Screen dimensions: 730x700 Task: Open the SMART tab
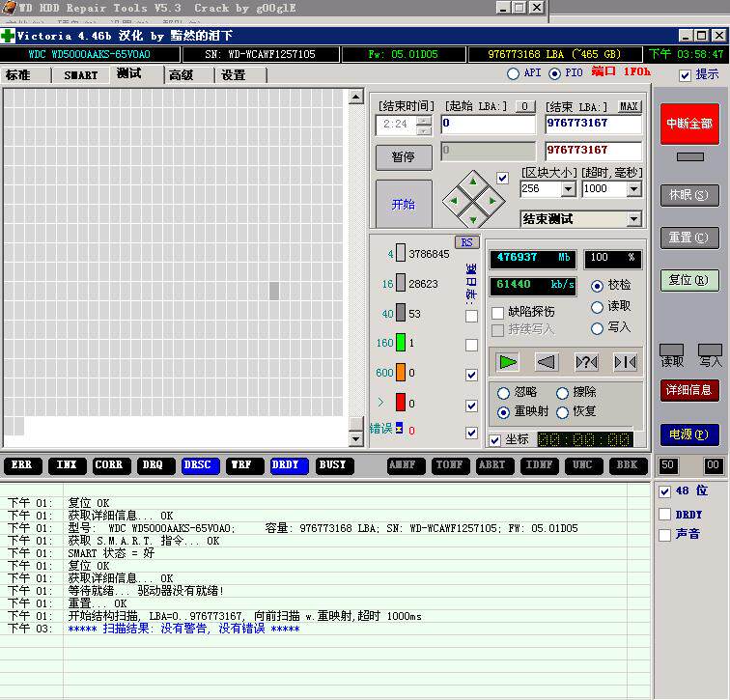coord(81,75)
